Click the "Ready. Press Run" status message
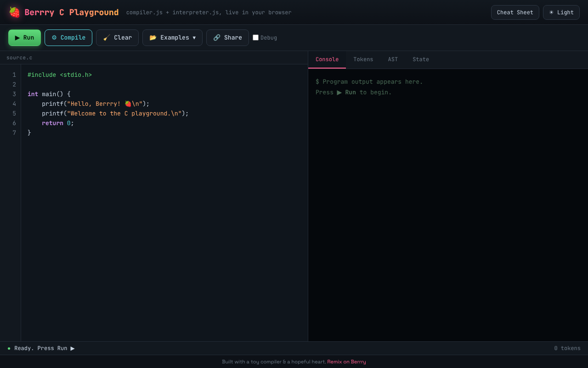 point(45,348)
